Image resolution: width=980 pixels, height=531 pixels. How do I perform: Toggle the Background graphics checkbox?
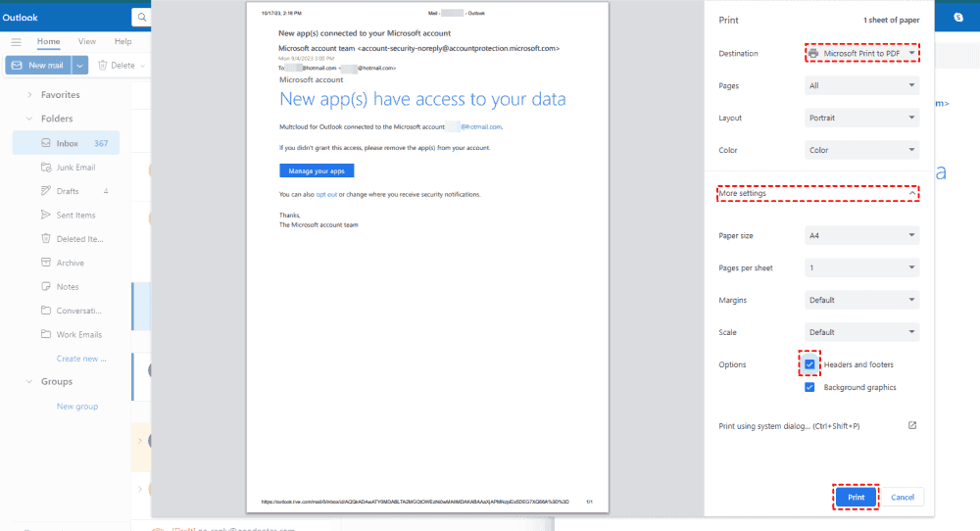(809, 387)
